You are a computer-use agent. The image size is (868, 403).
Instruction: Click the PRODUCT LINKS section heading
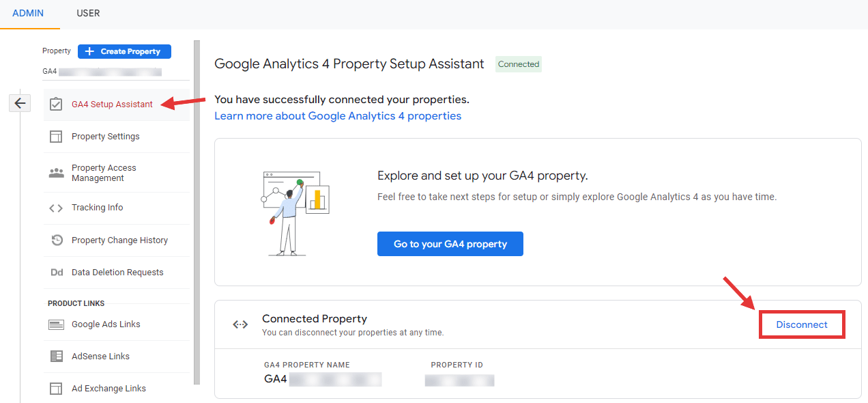76,303
